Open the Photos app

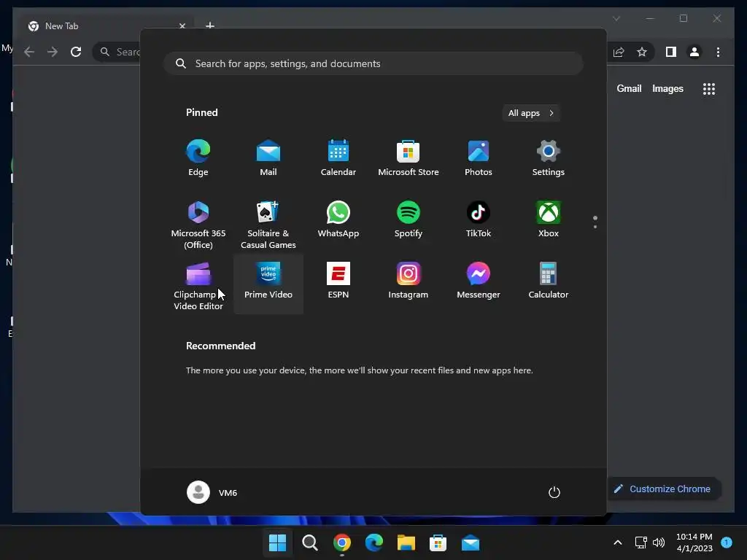(479, 158)
